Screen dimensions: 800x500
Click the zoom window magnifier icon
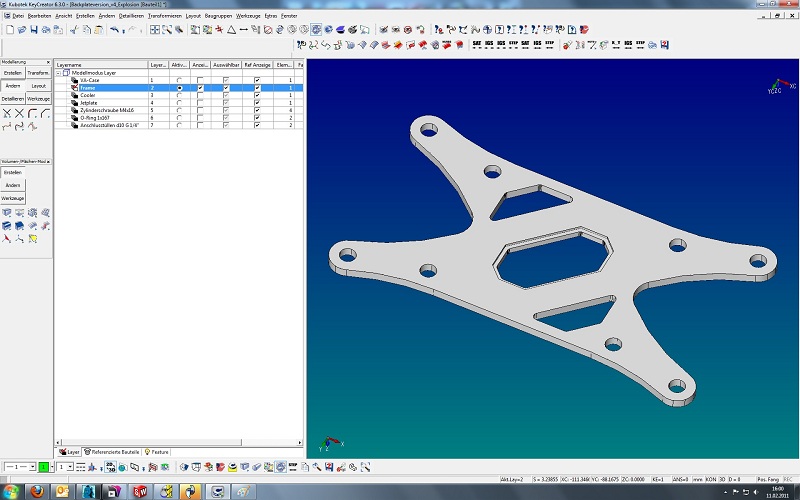[167, 30]
